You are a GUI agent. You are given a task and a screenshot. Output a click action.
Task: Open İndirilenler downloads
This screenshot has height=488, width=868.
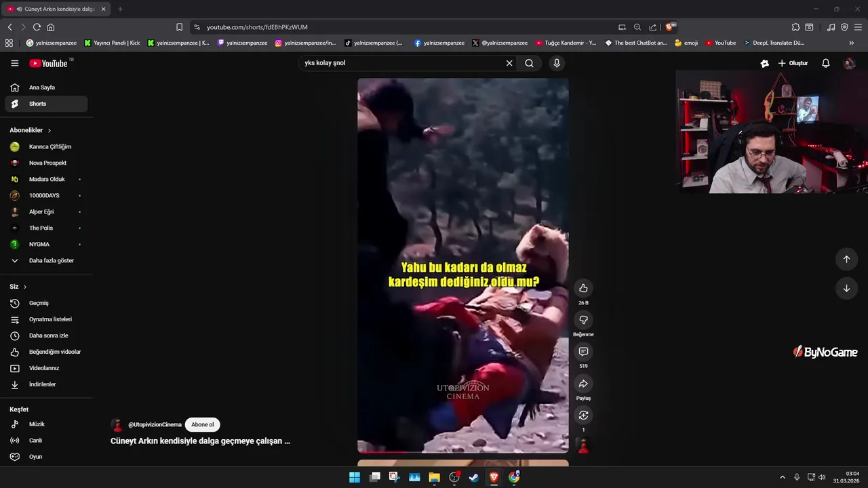[46, 384]
